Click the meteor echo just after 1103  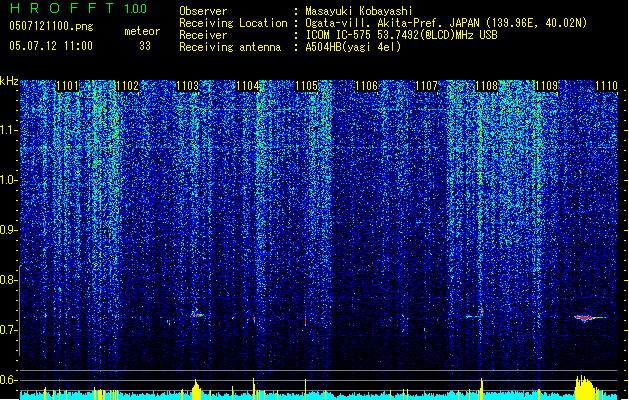coord(197,315)
